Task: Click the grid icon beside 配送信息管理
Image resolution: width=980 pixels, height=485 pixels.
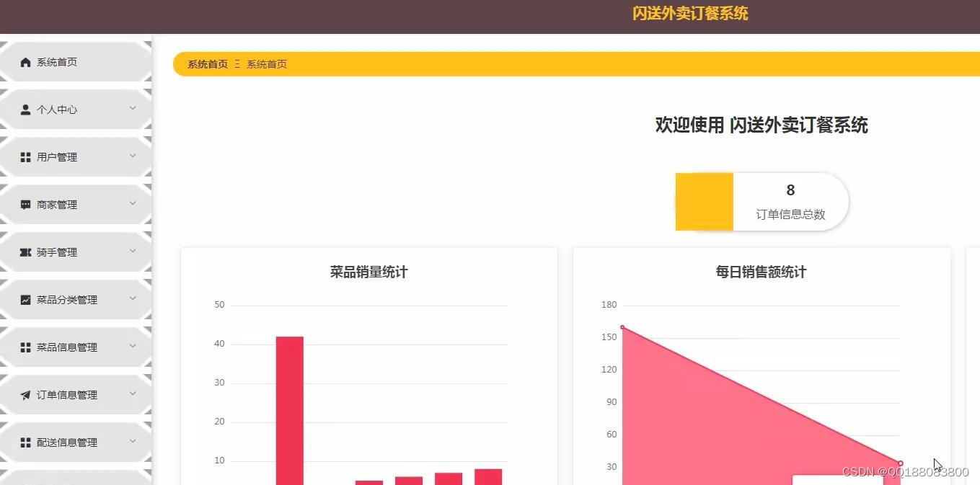Action: [26, 442]
